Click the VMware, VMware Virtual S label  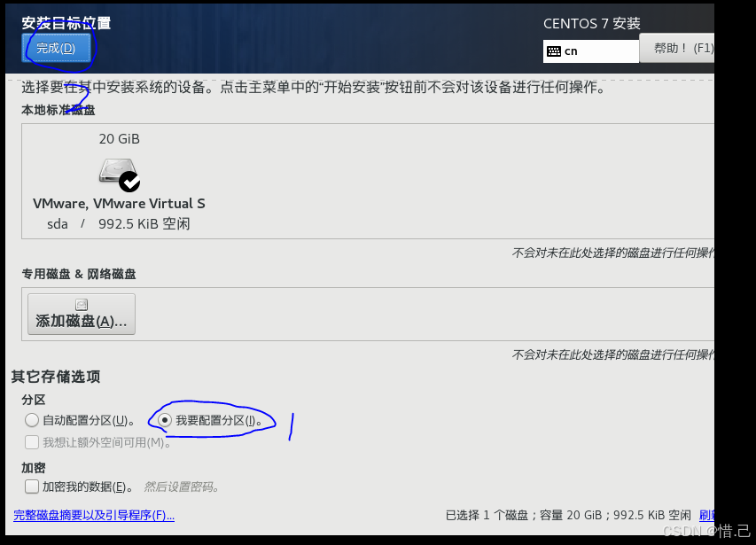click(x=119, y=203)
